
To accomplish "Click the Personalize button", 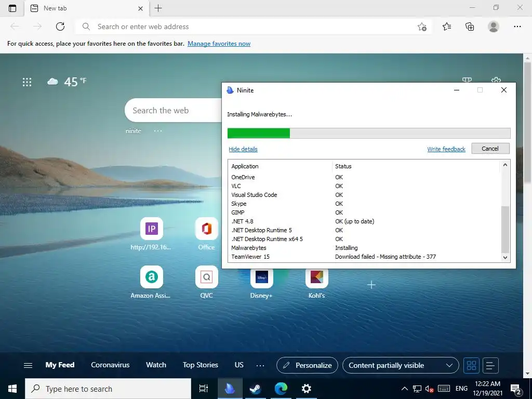I will (x=307, y=365).
